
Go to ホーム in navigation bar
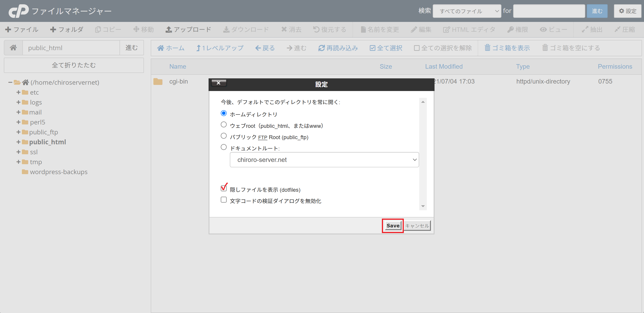[x=171, y=48]
